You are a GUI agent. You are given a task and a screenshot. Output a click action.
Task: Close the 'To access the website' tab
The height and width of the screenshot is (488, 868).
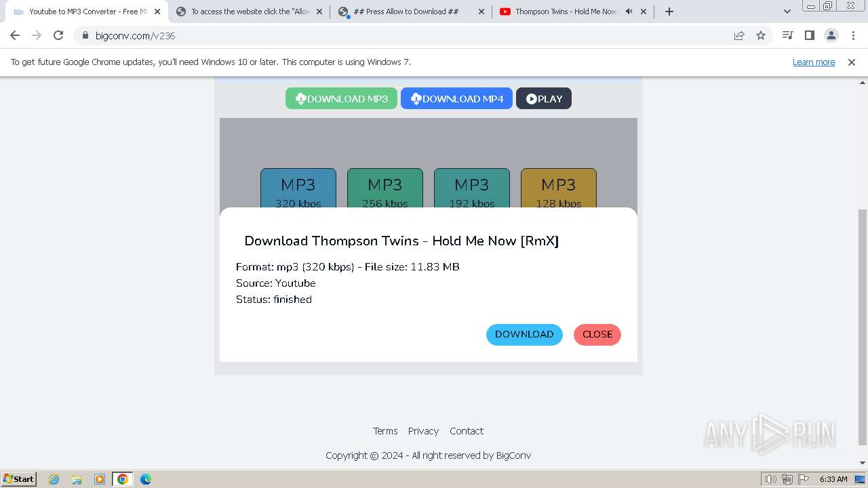(320, 12)
